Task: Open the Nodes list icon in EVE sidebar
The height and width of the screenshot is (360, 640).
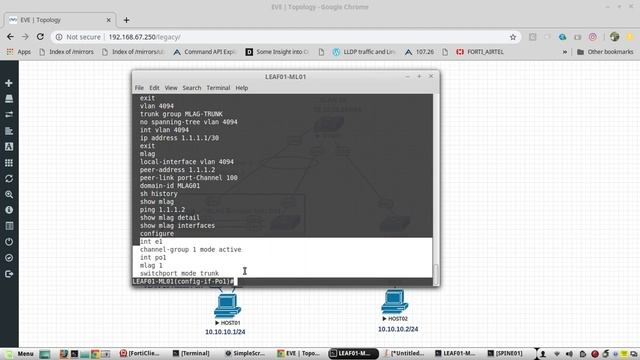Action: (9, 99)
